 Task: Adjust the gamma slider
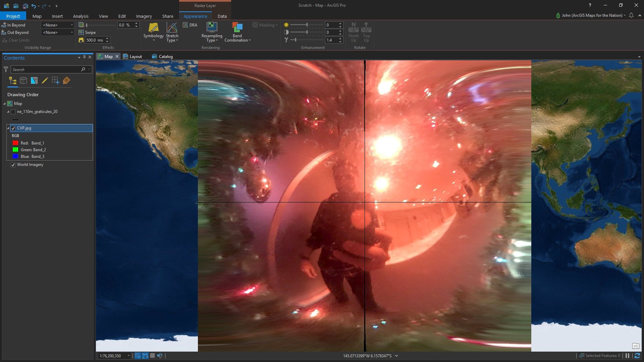(x=295, y=40)
